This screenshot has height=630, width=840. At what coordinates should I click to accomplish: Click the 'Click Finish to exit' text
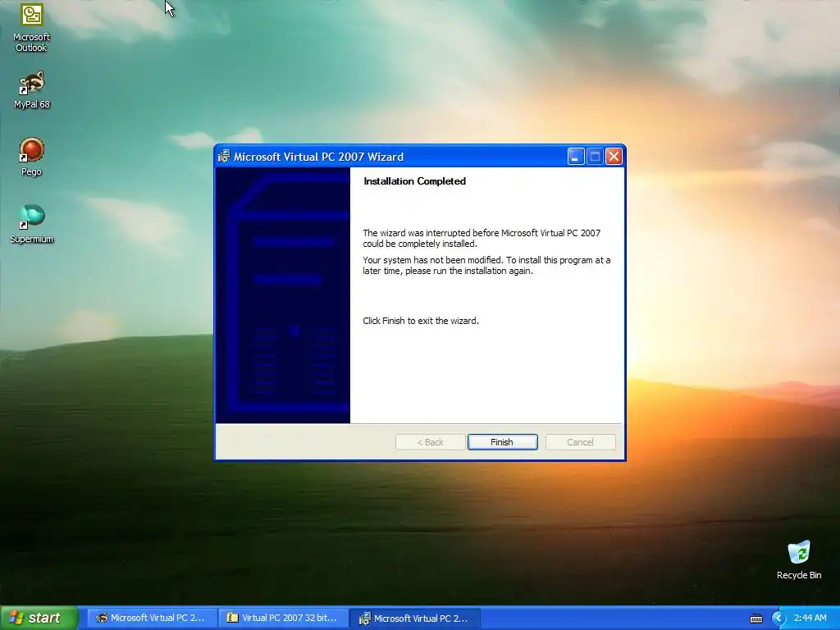click(x=421, y=321)
